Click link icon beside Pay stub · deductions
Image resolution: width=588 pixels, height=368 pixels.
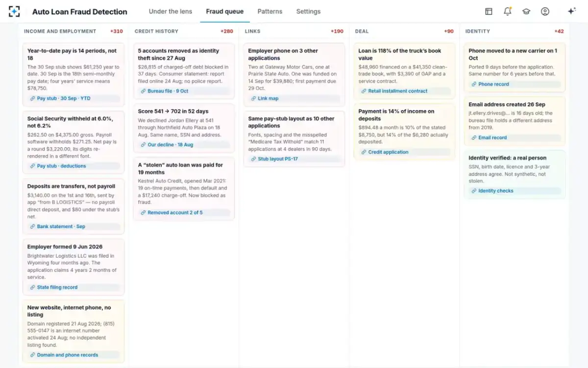coord(32,166)
